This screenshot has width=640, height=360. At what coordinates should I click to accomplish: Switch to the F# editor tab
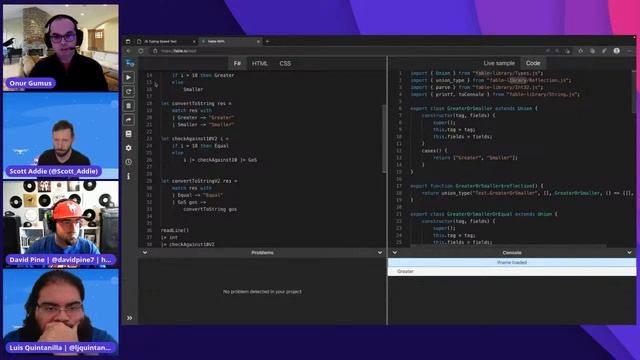pyautogui.click(x=237, y=63)
